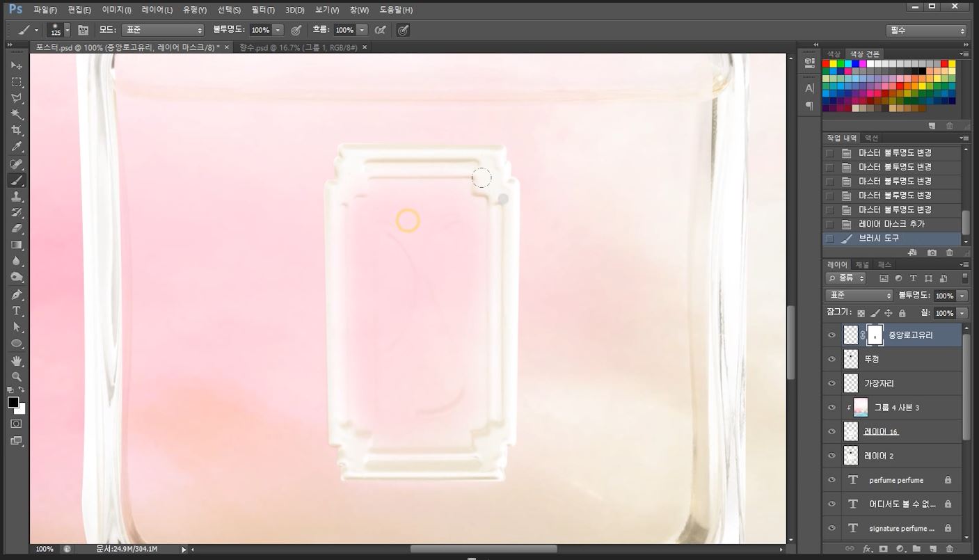This screenshot has width=979, height=560.
Task: Select the Rectangular Marquee tool
Action: tap(17, 82)
